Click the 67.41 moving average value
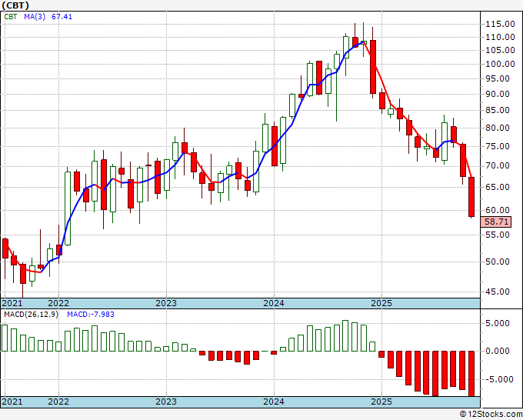Image resolution: width=523 pixels, height=420 pixels. (62, 17)
